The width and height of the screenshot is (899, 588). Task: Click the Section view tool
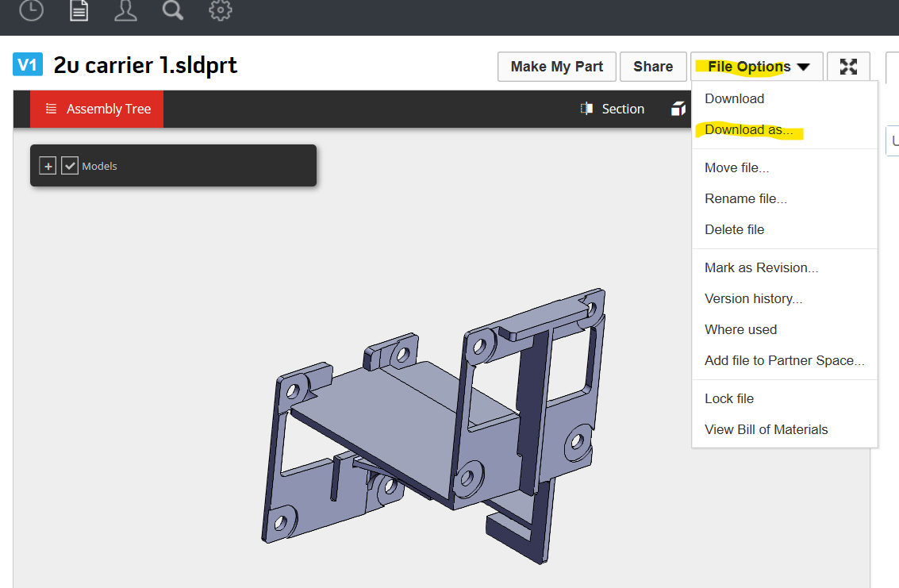(x=613, y=109)
